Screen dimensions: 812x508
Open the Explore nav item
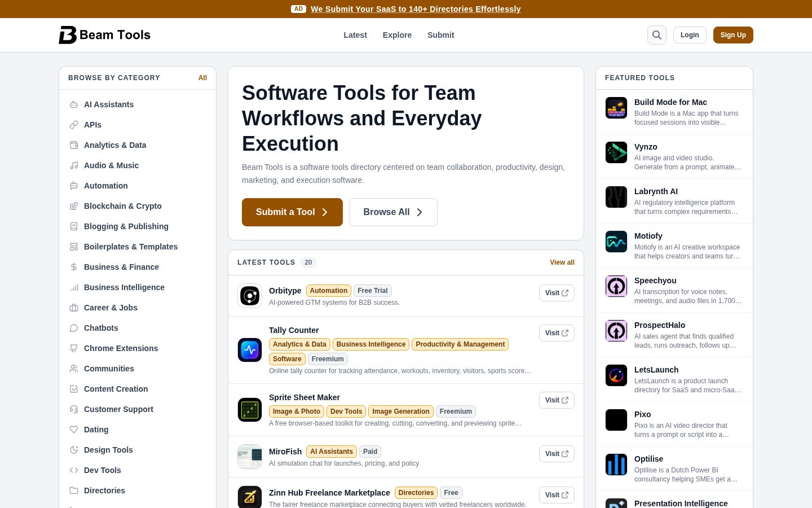click(x=397, y=35)
